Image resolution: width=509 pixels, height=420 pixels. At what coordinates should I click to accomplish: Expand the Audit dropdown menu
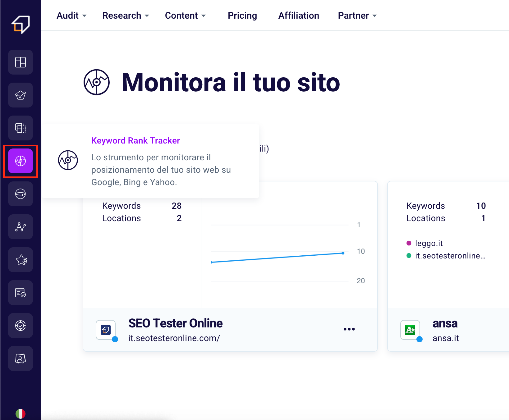tap(71, 16)
